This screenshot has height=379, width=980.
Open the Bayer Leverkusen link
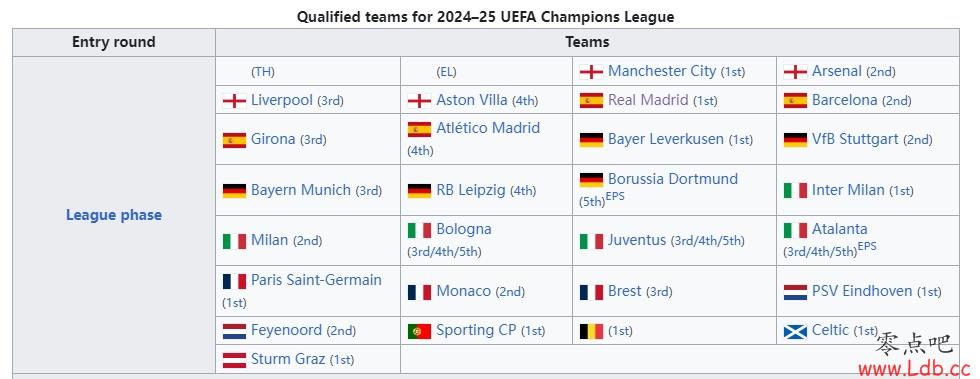(666, 139)
